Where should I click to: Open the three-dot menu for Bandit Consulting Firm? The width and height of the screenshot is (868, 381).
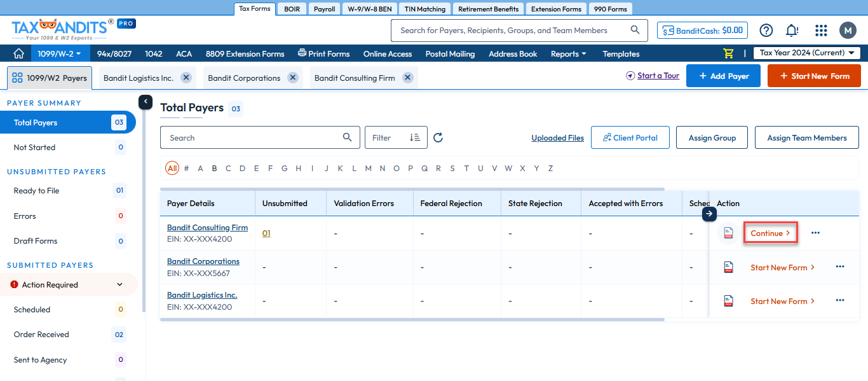(x=815, y=233)
